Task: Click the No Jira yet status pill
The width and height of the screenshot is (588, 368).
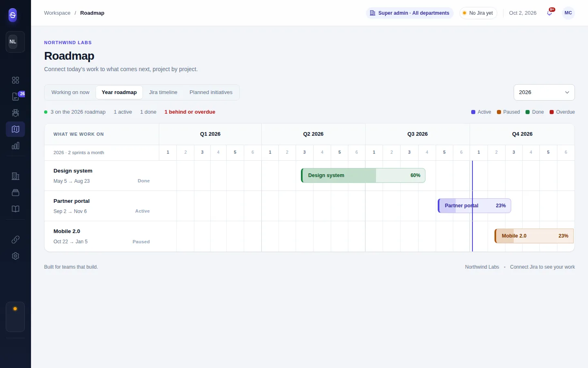Action: pyautogui.click(x=478, y=13)
